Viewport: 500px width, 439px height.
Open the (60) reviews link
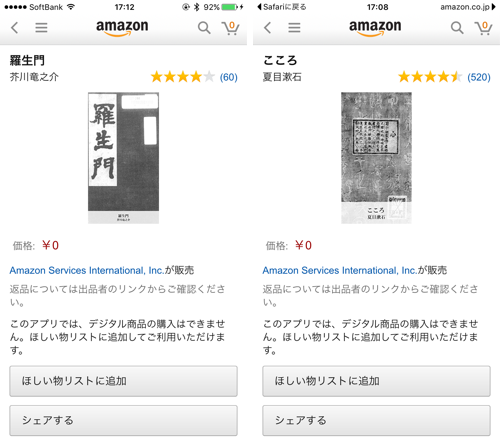pyautogui.click(x=228, y=77)
